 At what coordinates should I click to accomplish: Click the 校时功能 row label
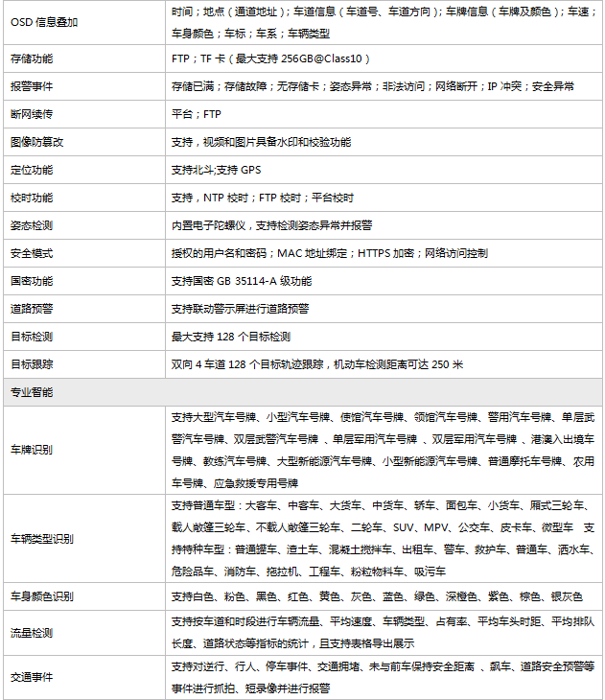31,198
